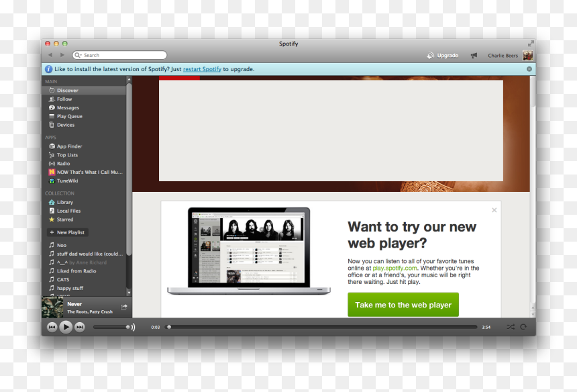The height and width of the screenshot is (392, 577).
Task: Click the Search input field
Action: 119,55
